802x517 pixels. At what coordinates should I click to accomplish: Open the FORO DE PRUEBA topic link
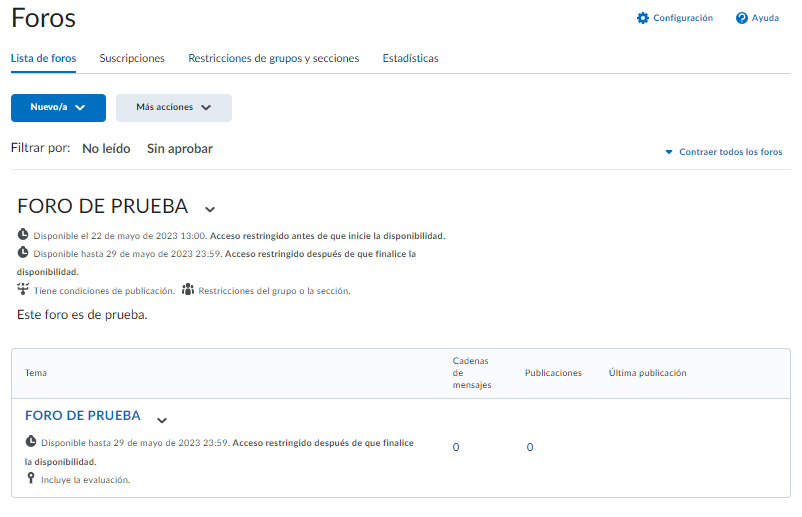pos(83,415)
